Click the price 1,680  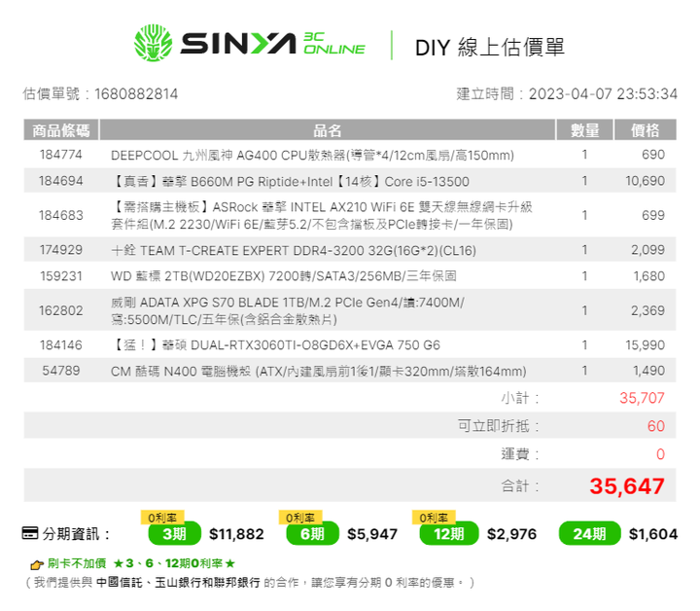pyautogui.click(x=649, y=276)
